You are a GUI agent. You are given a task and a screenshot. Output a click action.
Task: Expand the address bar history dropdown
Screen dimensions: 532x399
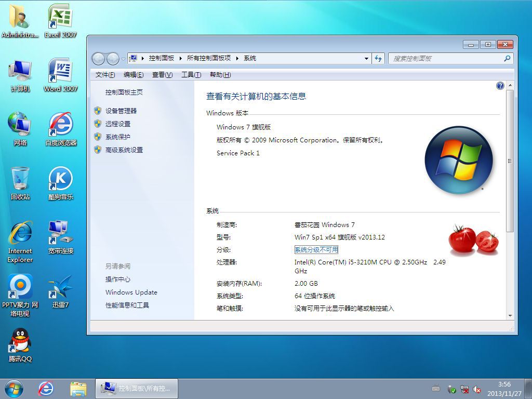[366, 58]
